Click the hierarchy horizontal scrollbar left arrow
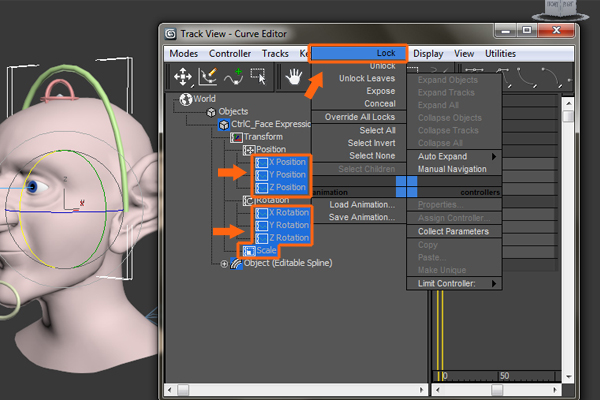Image resolution: width=600 pixels, height=400 pixels. (170, 390)
